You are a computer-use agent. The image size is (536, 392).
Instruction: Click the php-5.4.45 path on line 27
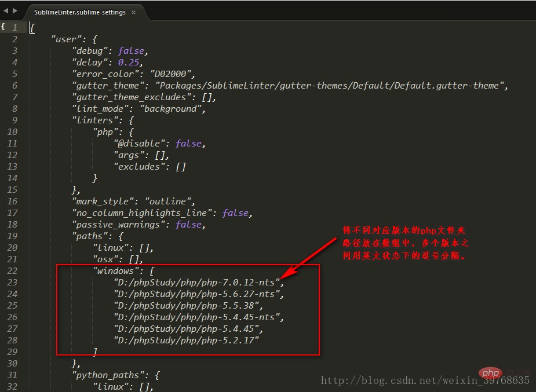187,329
